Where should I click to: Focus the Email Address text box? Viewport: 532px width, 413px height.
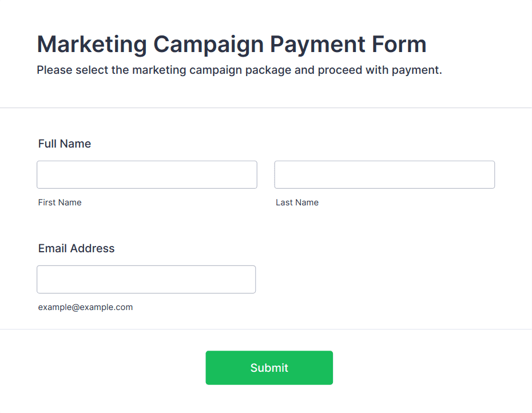[x=146, y=279]
